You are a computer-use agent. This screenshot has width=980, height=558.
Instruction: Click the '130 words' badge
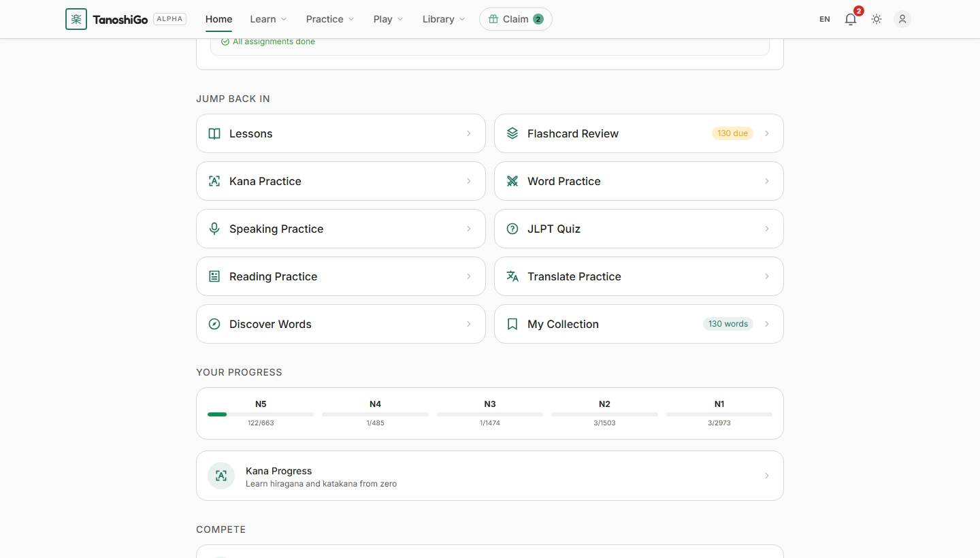point(728,324)
